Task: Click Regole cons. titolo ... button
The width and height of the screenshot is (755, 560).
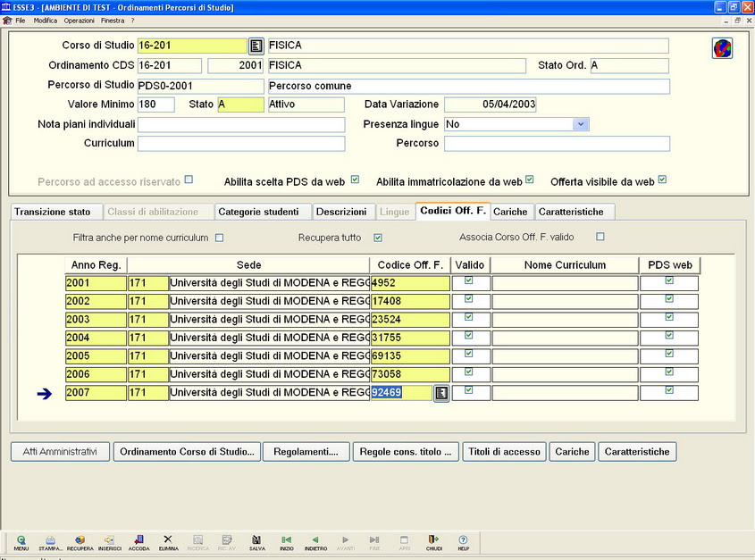Action: (406, 452)
